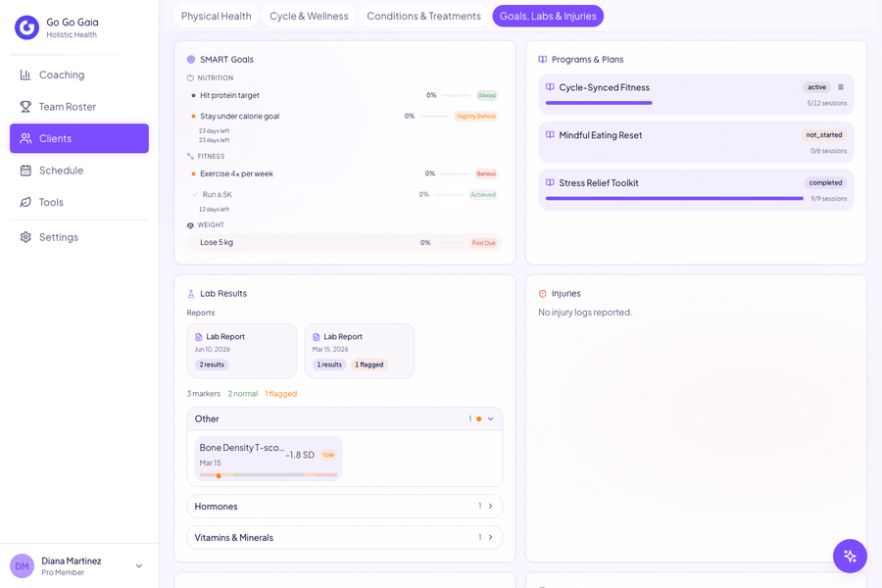Open Coaching via its chart icon

coord(25,74)
